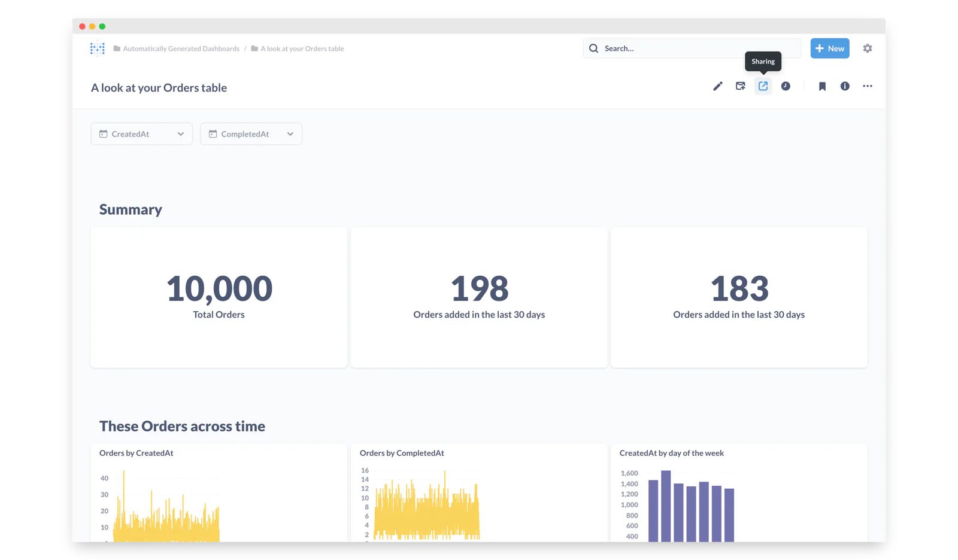Click the 10,000 Total Orders card

pos(219,297)
